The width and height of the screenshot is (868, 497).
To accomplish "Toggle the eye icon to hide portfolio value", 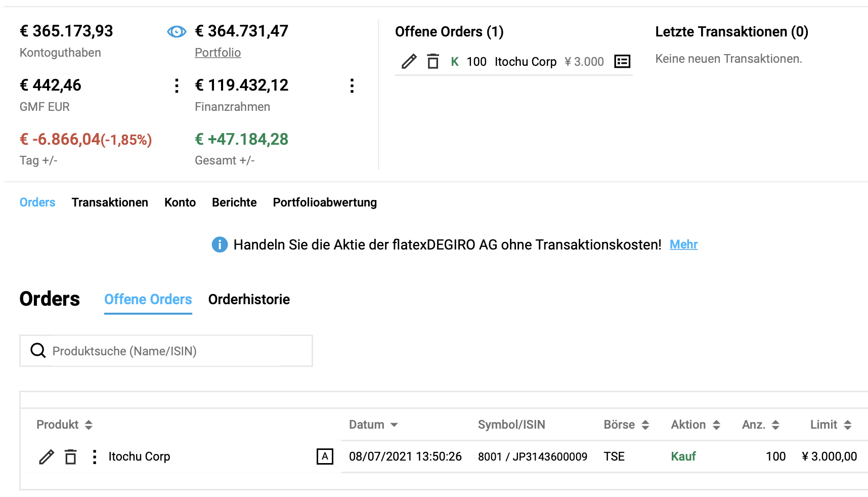I will click(177, 32).
